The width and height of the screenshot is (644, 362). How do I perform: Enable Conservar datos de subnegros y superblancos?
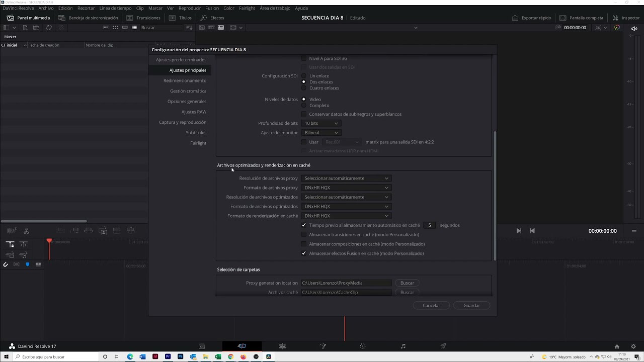coord(304,114)
